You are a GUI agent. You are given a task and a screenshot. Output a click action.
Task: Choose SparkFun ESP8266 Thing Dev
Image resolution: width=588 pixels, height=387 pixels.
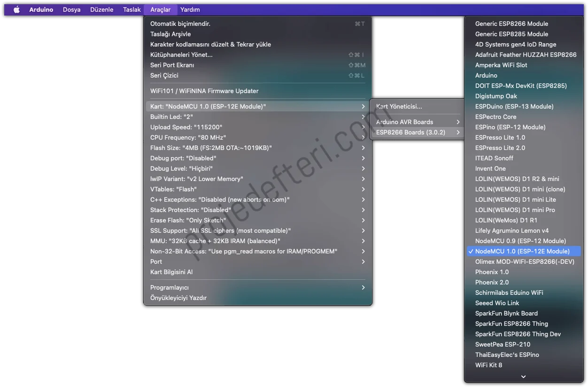point(524,334)
